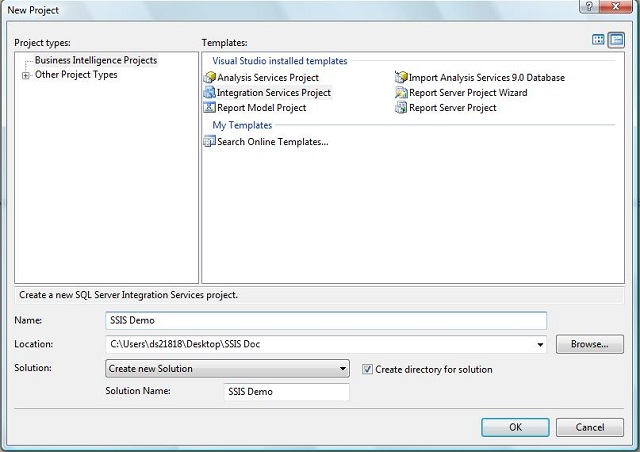Click the Solution Name text field
640x452 pixels.
[286, 392]
